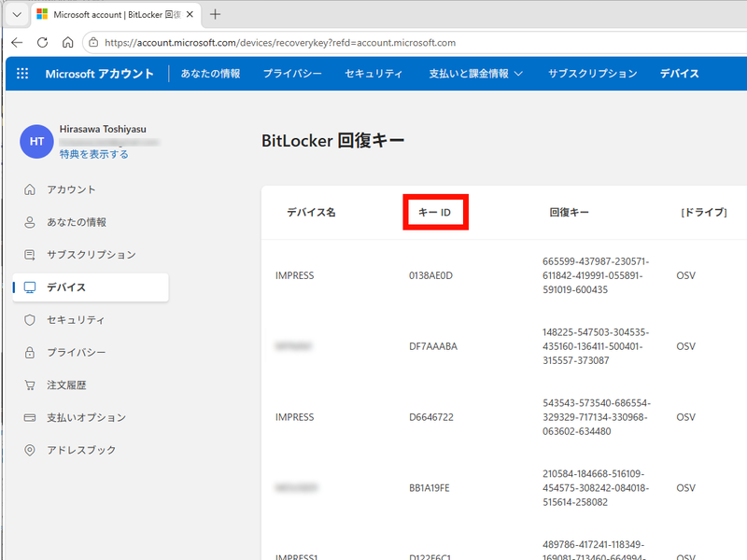The image size is (747, 560).
Task: Open デバイス in top navigation
Action: (x=680, y=74)
